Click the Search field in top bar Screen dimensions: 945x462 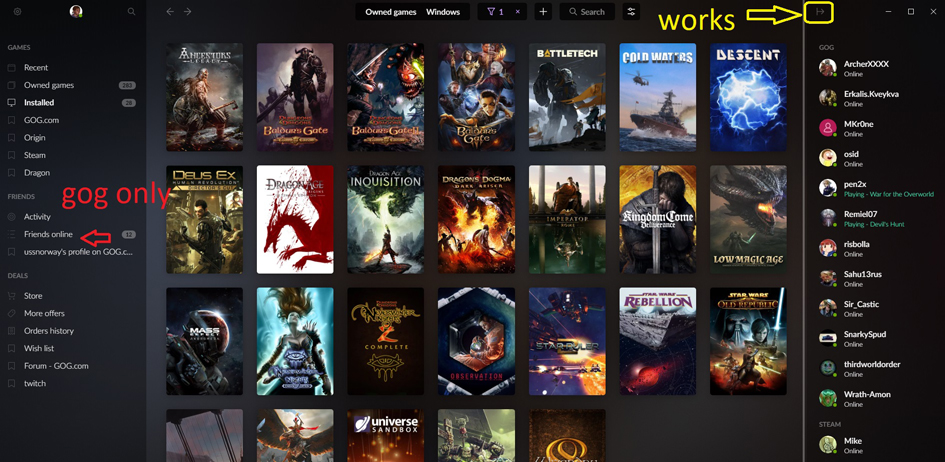coord(587,11)
